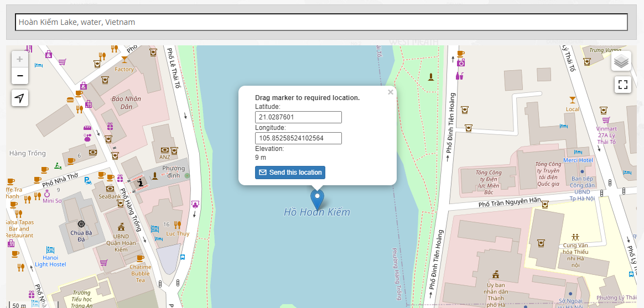Click Send this location button
Screen dimensions: 644x308
pyautogui.click(x=290, y=173)
